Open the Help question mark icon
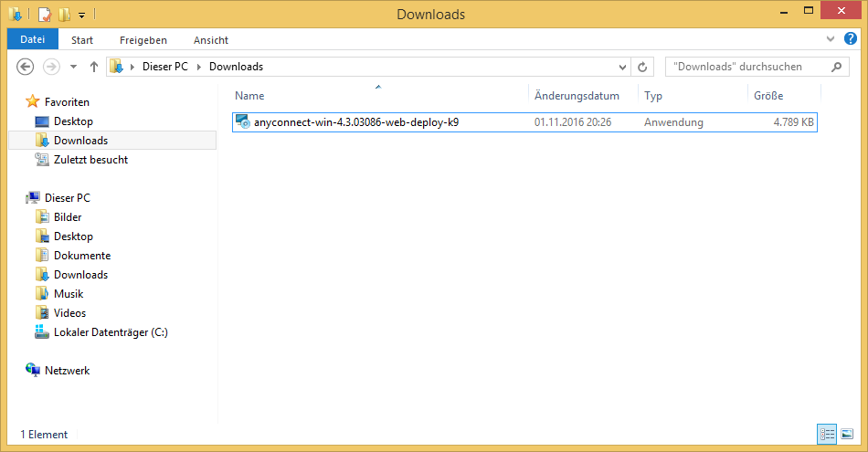Image resolution: width=868 pixels, height=452 pixels. [851, 38]
